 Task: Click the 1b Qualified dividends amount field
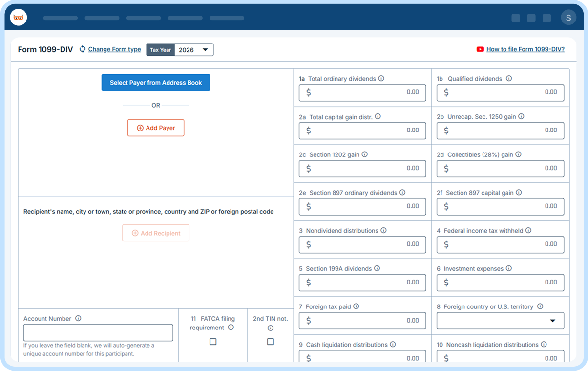point(500,92)
